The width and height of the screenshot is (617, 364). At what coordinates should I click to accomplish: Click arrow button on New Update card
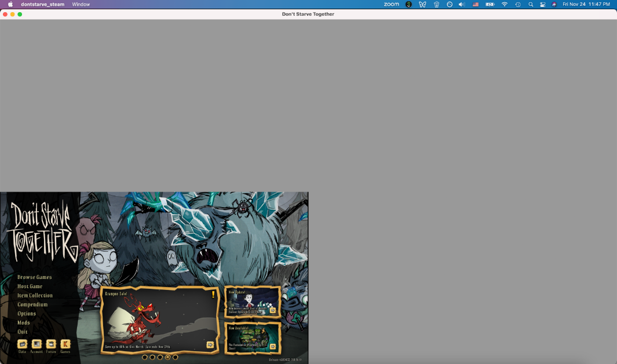pyautogui.click(x=273, y=311)
